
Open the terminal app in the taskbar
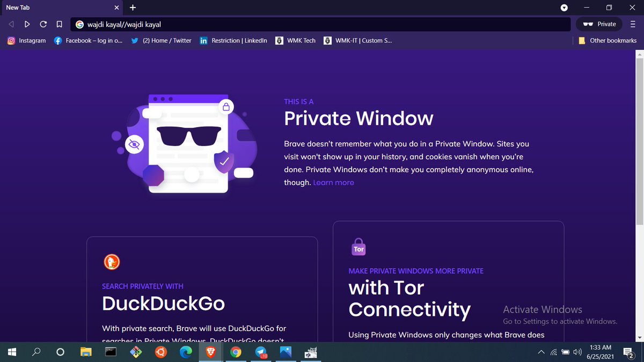[111, 352]
